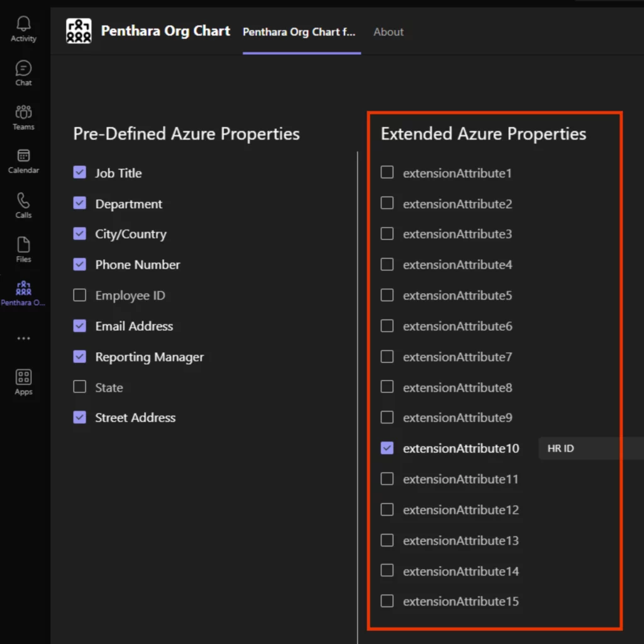Check extensionAttribute1

pos(387,172)
